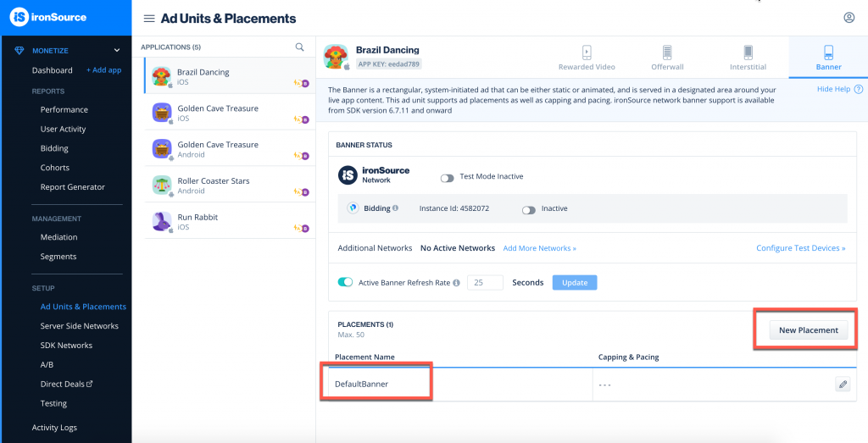
Task: Click the Offerwall phone icon
Action: 667,53
